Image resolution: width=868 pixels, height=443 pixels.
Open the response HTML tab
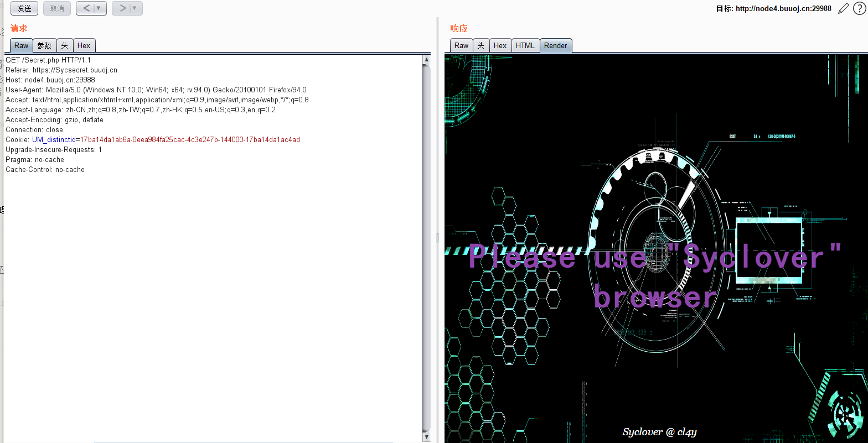tap(525, 45)
